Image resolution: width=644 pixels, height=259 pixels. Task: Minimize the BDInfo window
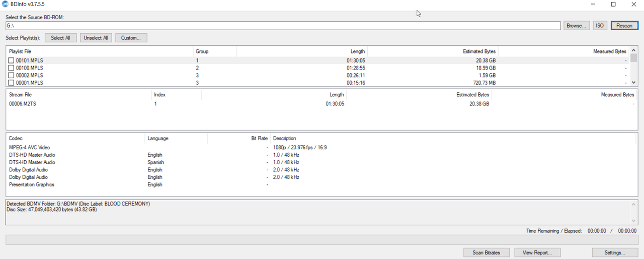[593, 5]
